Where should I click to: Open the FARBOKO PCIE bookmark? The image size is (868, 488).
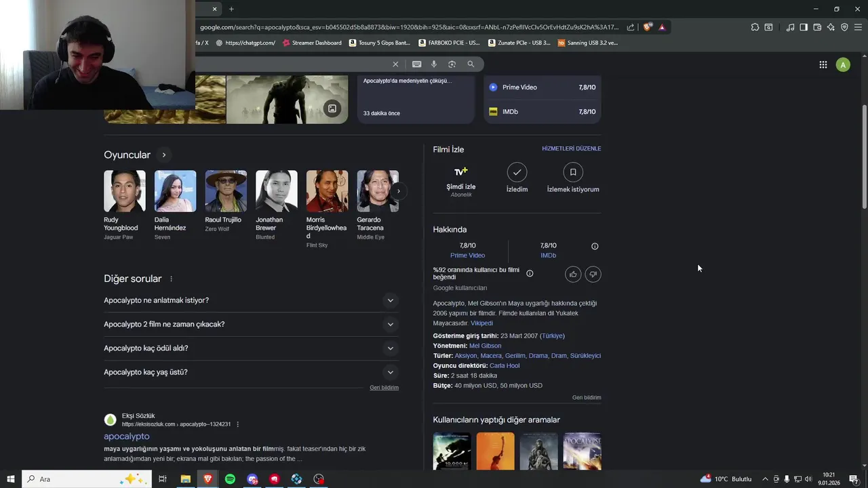[x=449, y=43]
